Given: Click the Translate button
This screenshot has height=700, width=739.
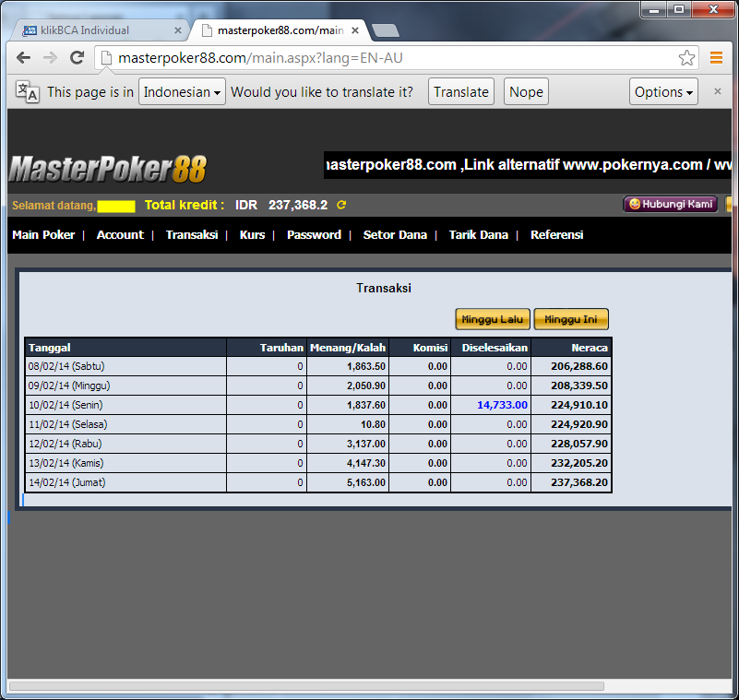Looking at the screenshot, I should click(461, 91).
